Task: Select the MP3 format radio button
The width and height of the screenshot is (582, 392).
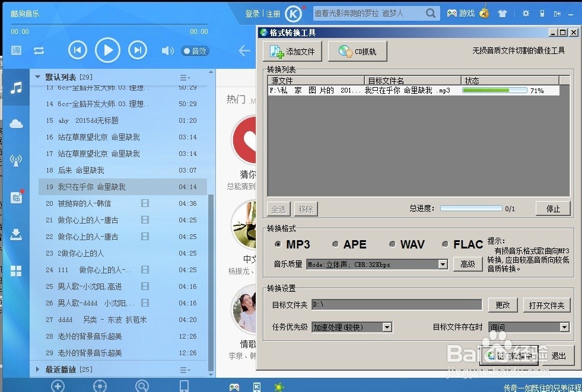Action: 278,244
